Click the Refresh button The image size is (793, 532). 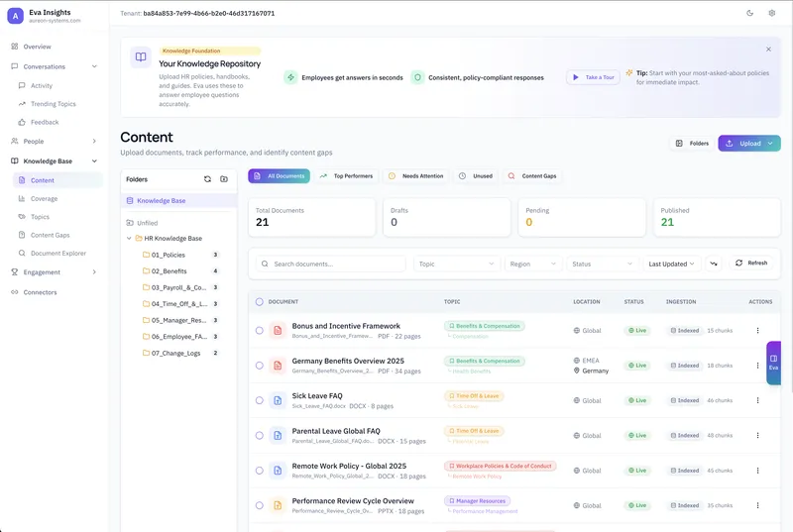[751, 263]
